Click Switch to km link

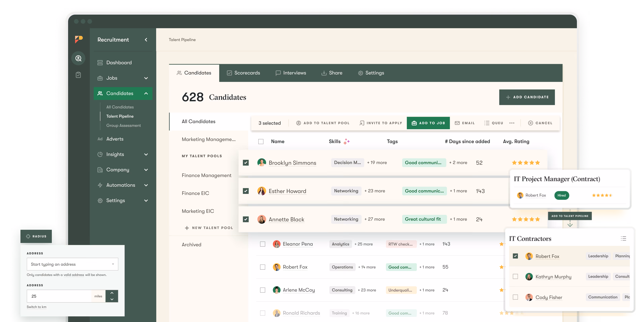tap(37, 307)
